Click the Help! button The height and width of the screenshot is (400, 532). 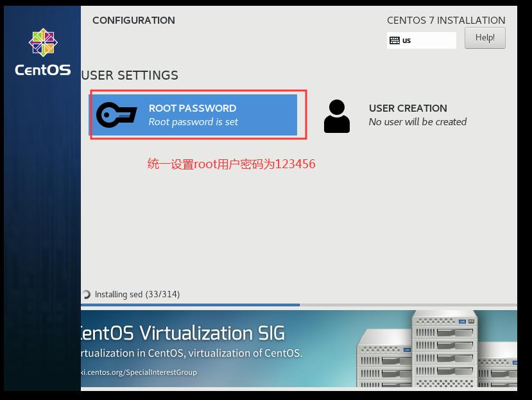click(485, 38)
